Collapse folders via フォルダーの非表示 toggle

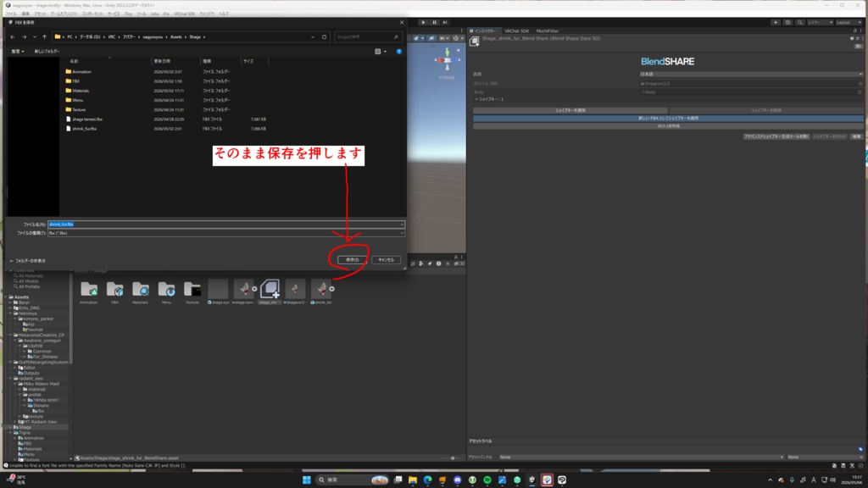pos(28,261)
